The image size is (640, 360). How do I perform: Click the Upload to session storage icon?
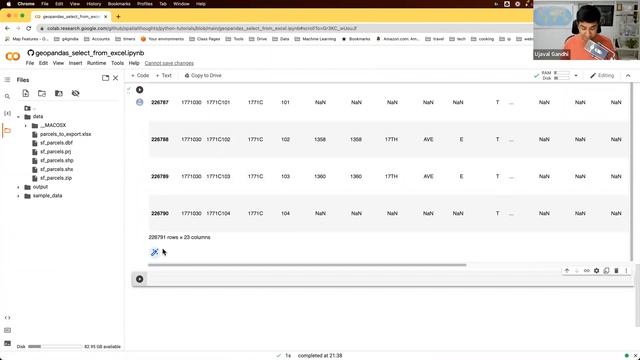[x=26, y=93]
